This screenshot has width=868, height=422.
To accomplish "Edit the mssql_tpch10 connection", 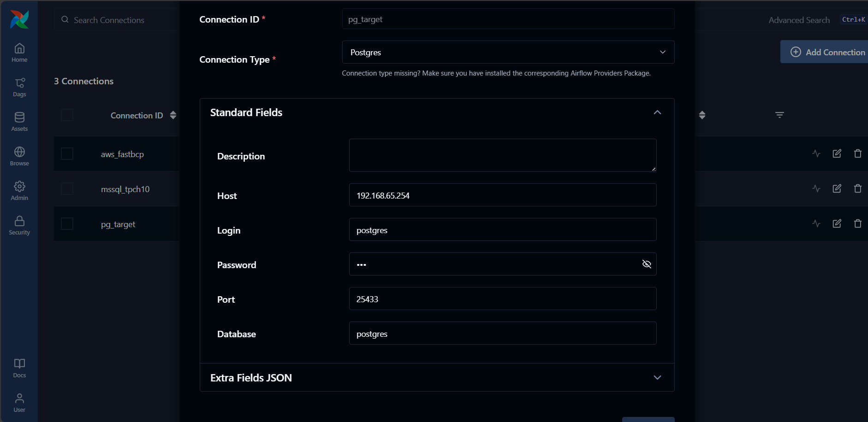I will (x=837, y=188).
